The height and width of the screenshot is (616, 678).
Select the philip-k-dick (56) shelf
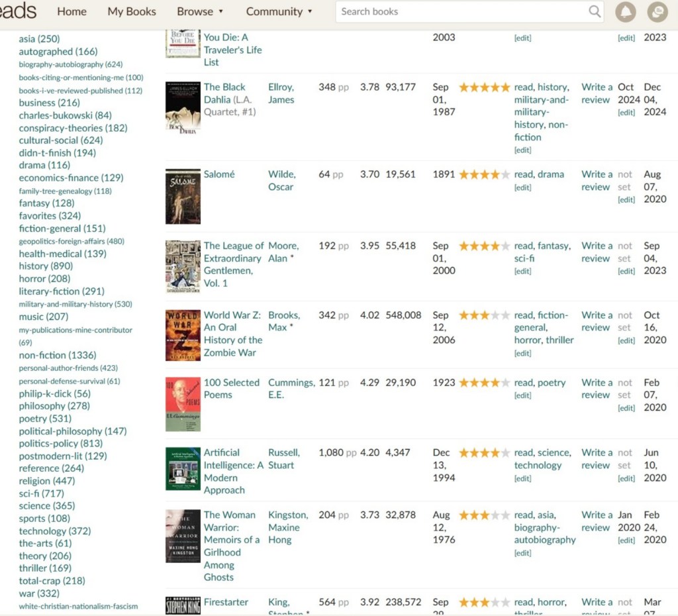(x=54, y=393)
